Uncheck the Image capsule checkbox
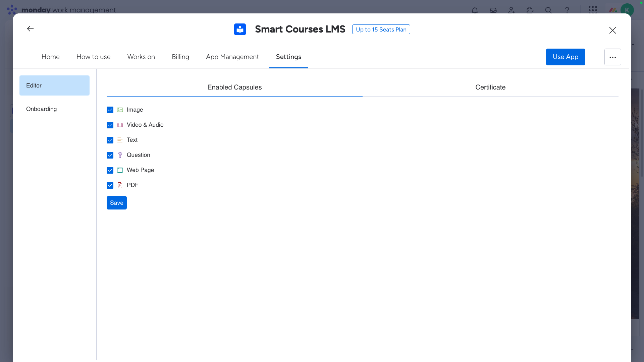 (110, 110)
